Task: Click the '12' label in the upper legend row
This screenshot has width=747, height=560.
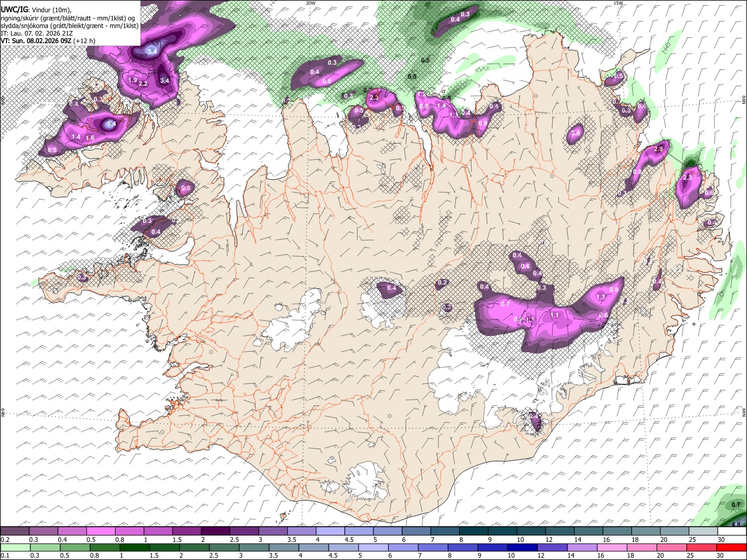Action: tap(550, 540)
